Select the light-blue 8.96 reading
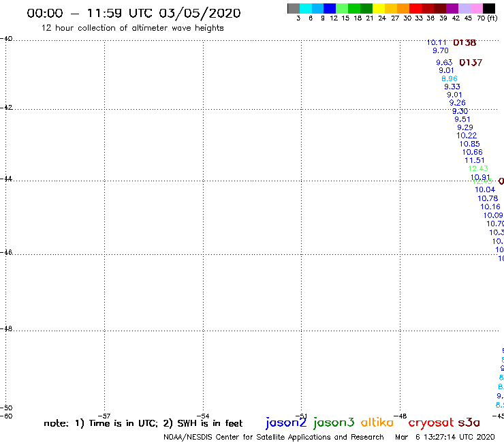 [450, 78]
